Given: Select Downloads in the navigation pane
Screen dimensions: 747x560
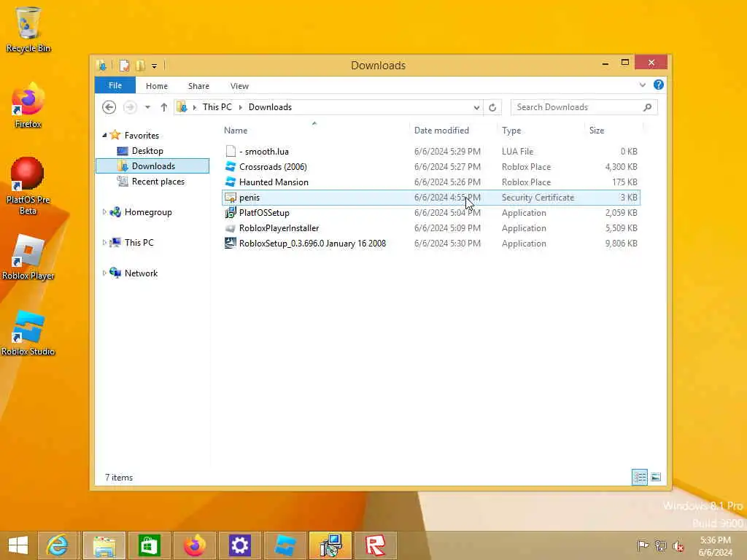Looking at the screenshot, I should [x=152, y=166].
